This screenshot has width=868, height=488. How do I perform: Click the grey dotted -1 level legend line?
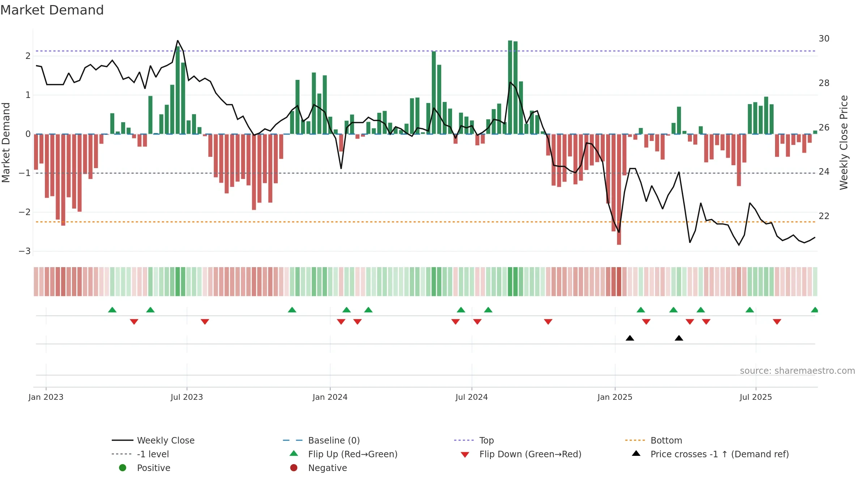(122, 454)
